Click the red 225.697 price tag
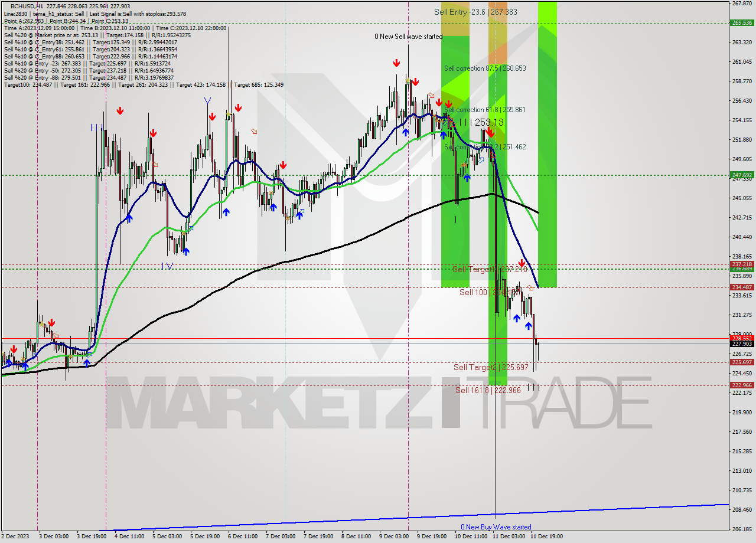 coord(742,362)
